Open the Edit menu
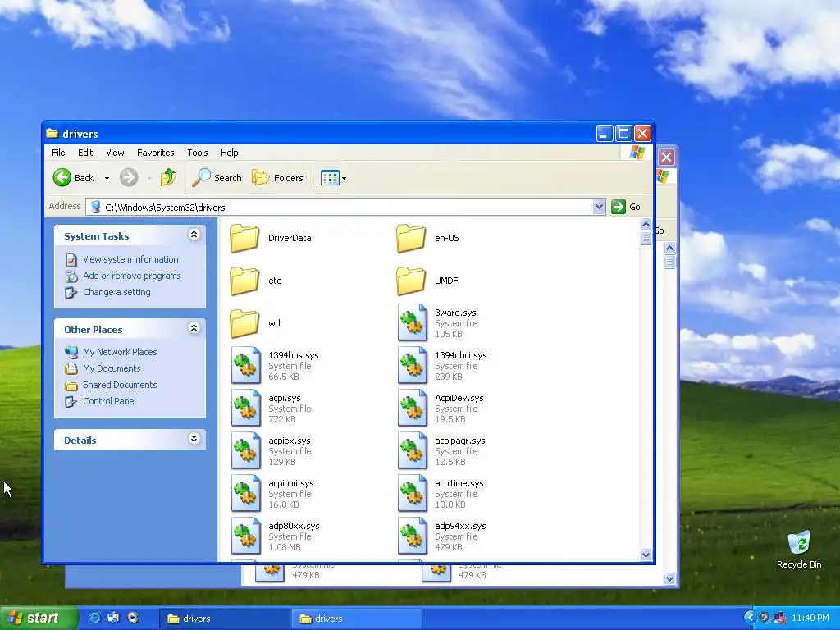 click(85, 153)
